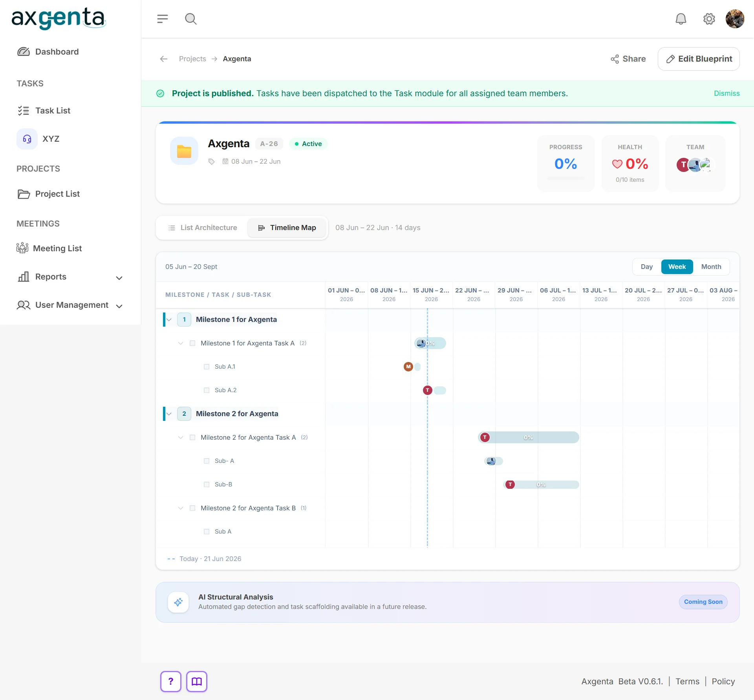
Task: Select the Week view
Action: pyautogui.click(x=677, y=267)
